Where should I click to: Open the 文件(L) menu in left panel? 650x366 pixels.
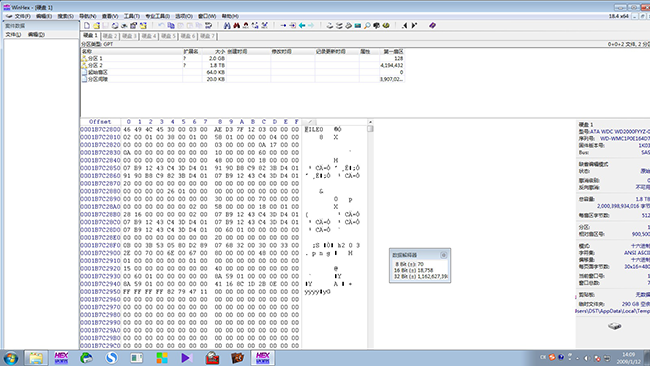click(13, 34)
